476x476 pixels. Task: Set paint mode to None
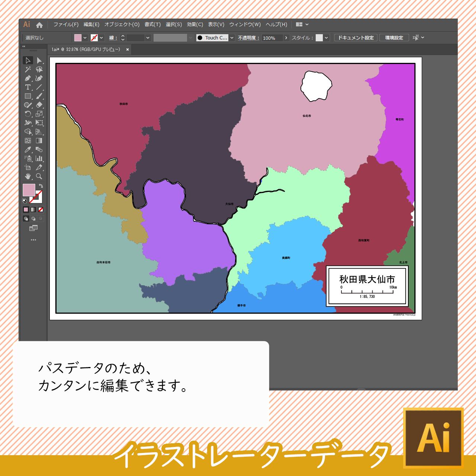(x=41, y=209)
